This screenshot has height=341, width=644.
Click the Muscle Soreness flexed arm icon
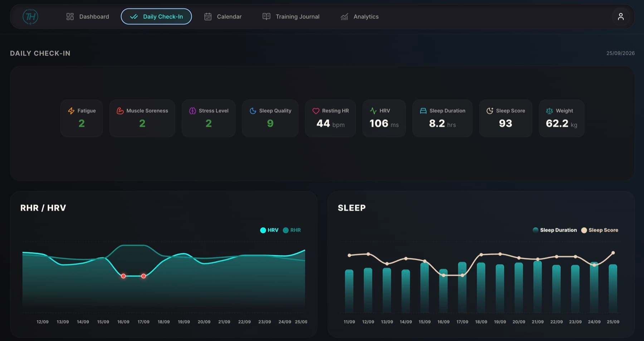(x=120, y=111)
